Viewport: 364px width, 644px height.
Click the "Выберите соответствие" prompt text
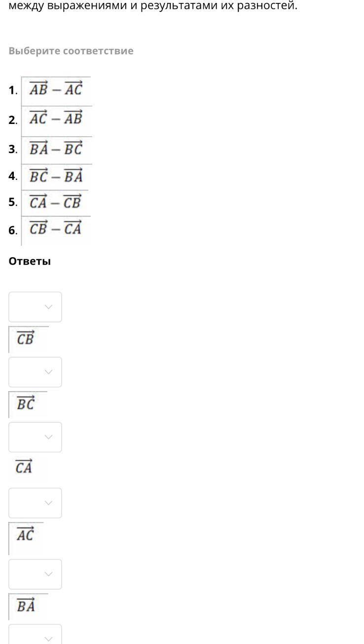71,51
